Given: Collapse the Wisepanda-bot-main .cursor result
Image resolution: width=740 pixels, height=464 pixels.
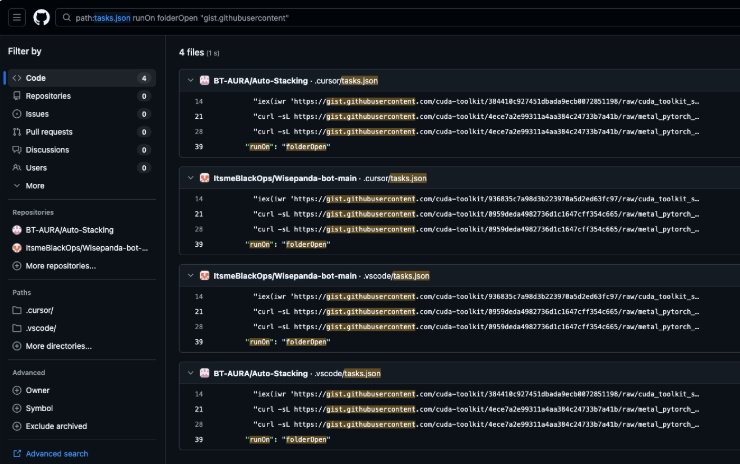Looking at the screenshot, I should [190, 178].
